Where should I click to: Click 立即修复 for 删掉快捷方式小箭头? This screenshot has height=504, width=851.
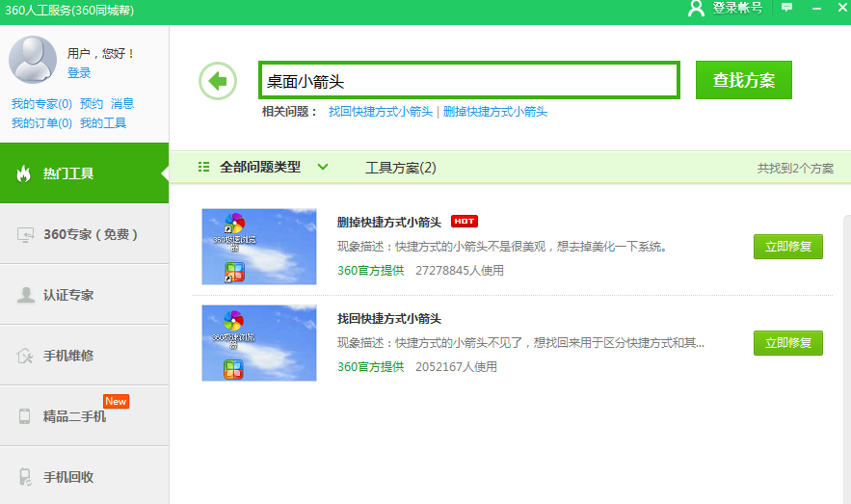click(788, 247)
